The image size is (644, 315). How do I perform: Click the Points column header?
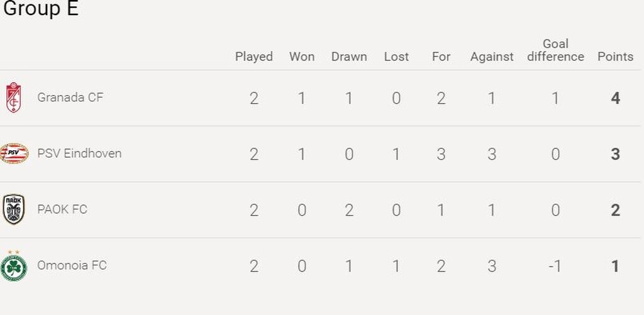pyautogui.click(x=615, y=57)
